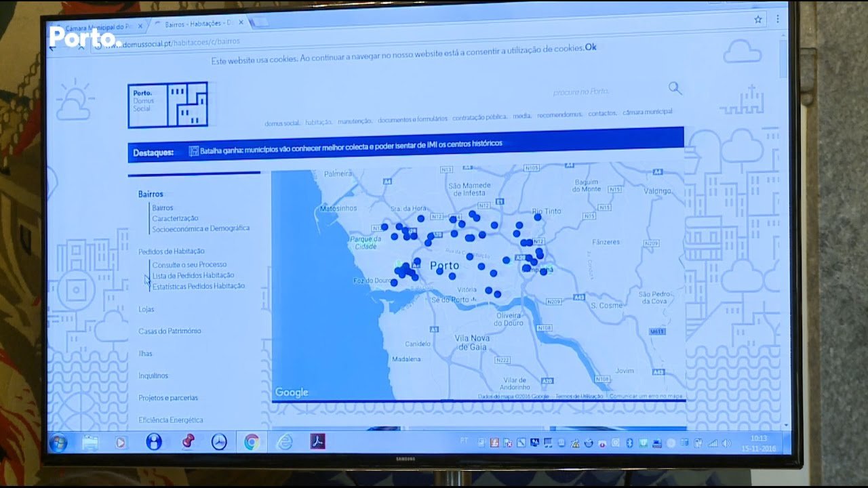868x488 pixels.
Task: Select 'documentos e formulários' in the top menu
Action: point(412,119)
